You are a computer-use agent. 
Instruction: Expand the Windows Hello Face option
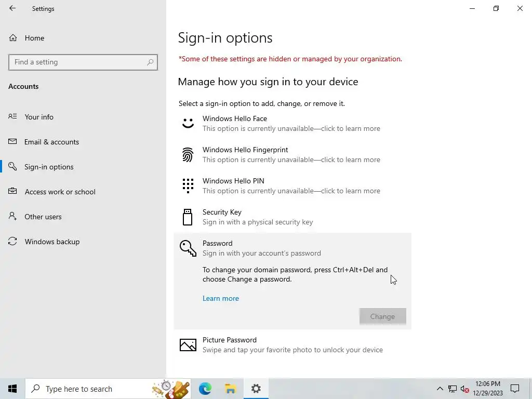(x=292, y=124)
